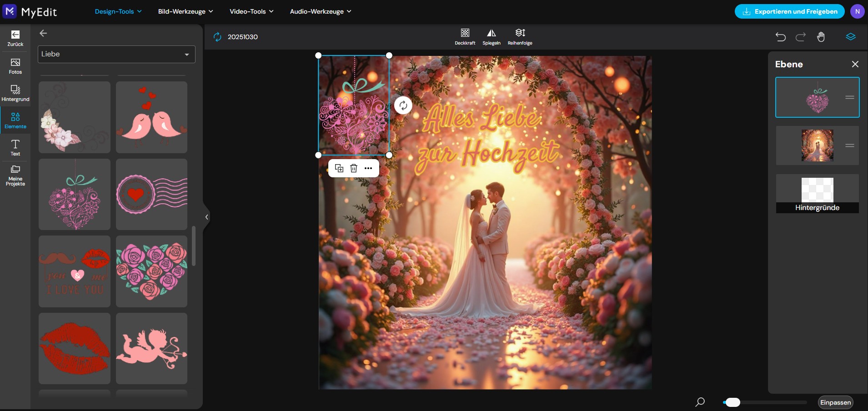Open more options three-dot menu
The height and width of the screenshot is (411, 868).
[x=368, y=168]
